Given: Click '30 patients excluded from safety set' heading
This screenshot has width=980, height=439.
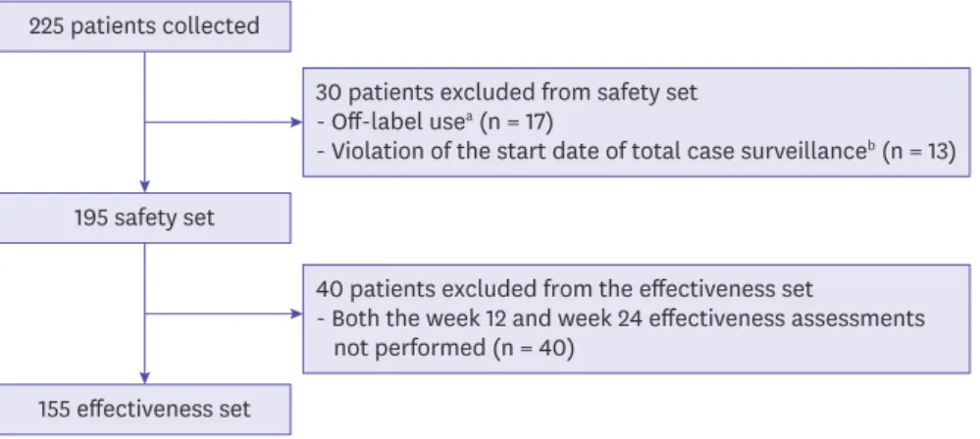Looking at the screenshot, I should click(506, 92).
